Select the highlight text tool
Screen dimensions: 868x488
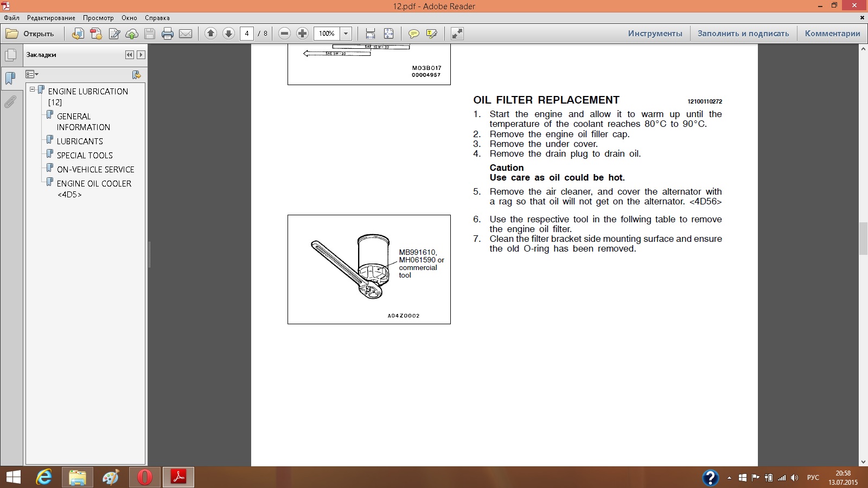coord(432,34)
